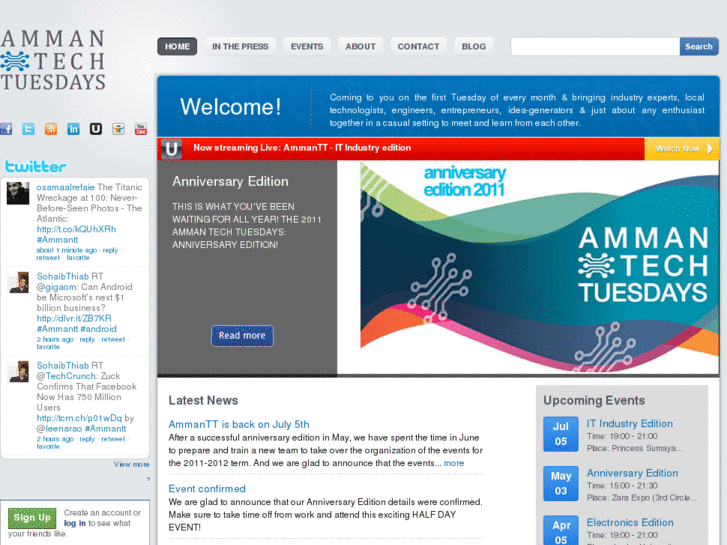The image size is (727, 545).
Task: Open the BLOG menu item
Action: [473, 46]
